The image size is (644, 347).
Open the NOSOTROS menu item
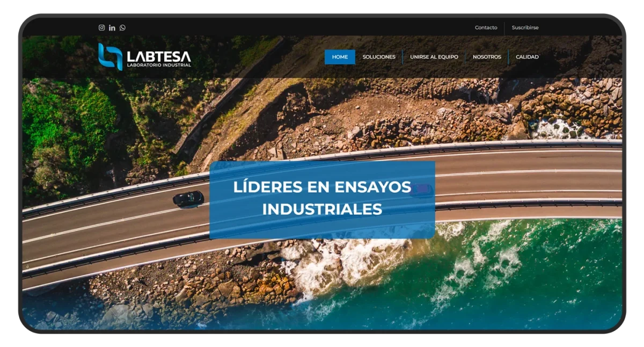(487, 57)
